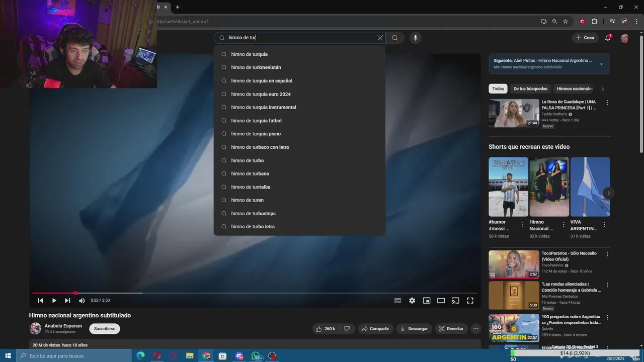
Task: Bookmark this page with the star
Action: coord(566,22)
